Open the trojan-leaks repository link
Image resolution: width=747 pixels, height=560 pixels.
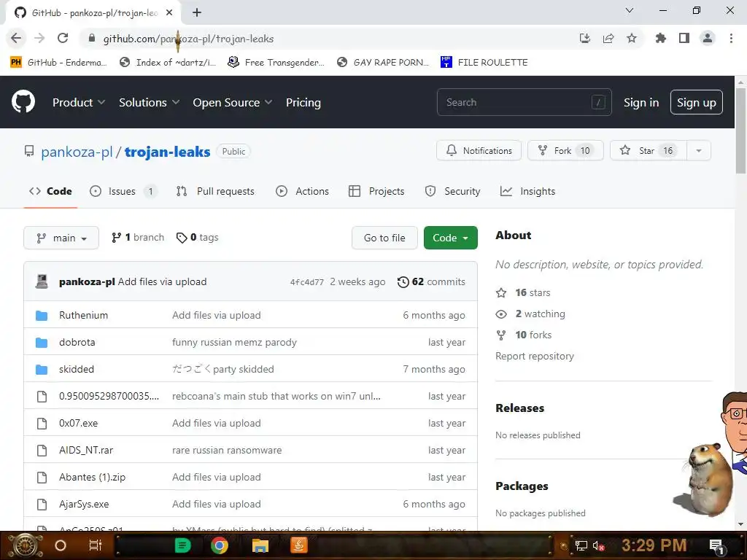167,152
